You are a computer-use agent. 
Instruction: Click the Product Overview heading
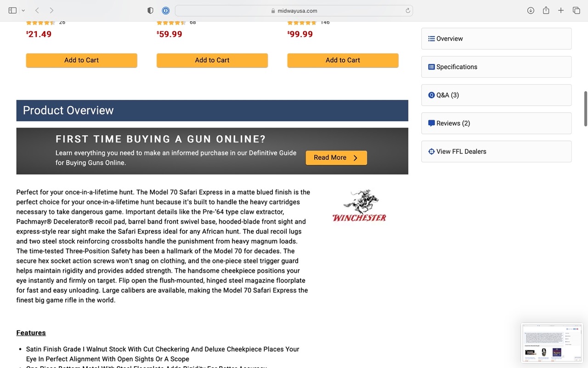pos(68,110)
